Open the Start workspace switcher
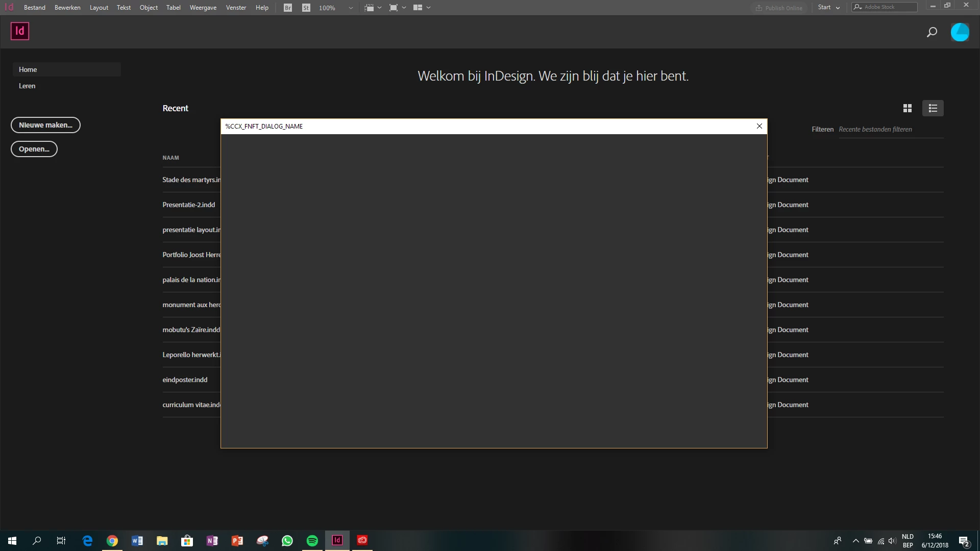This screenshot has height=551, width=980. (x=828, y=7)
